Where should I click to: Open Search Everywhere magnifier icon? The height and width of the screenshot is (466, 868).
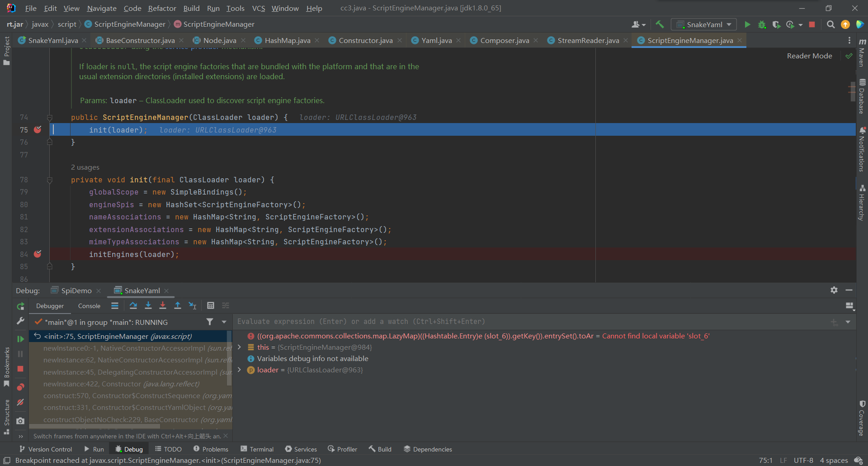[x=830, y=24]
